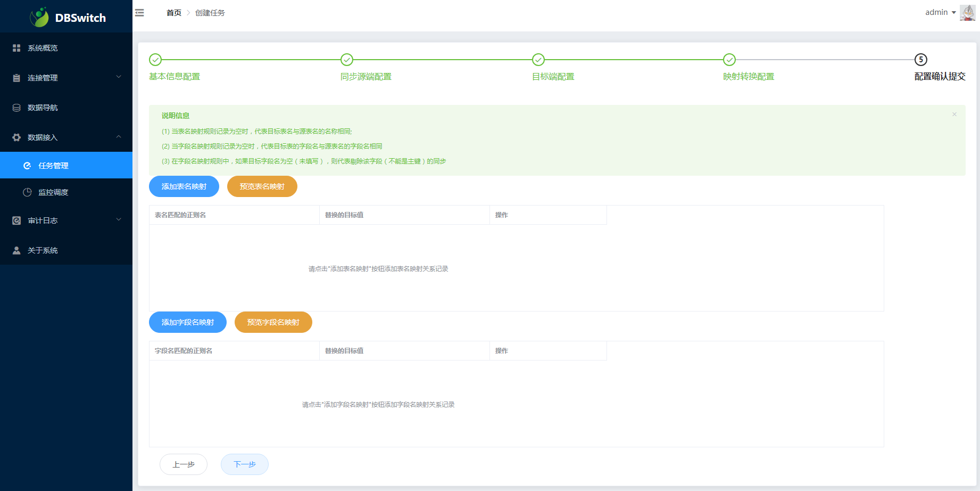Click the 预览字段名映射 button
Screen dimensions: 980x491
click(x=273, y=322)
